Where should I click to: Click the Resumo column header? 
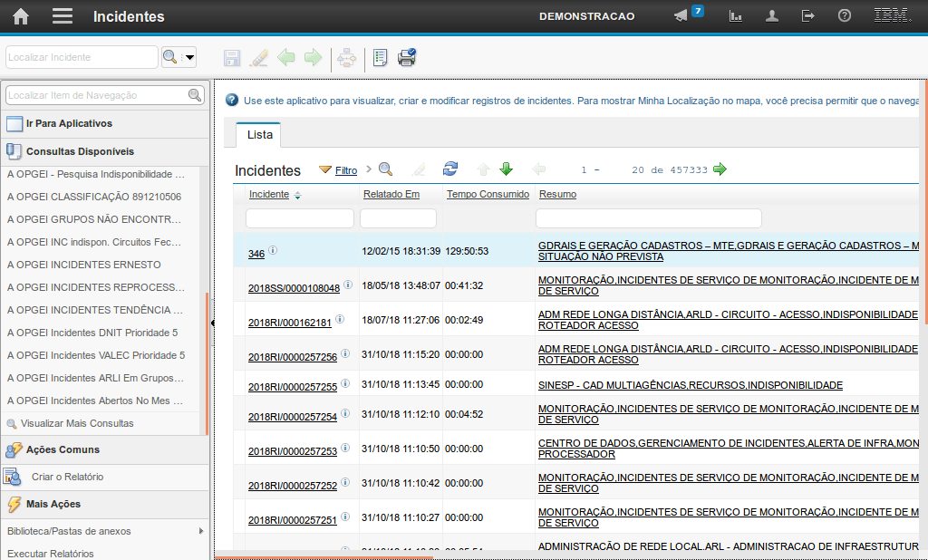click(x=557, y=194)
